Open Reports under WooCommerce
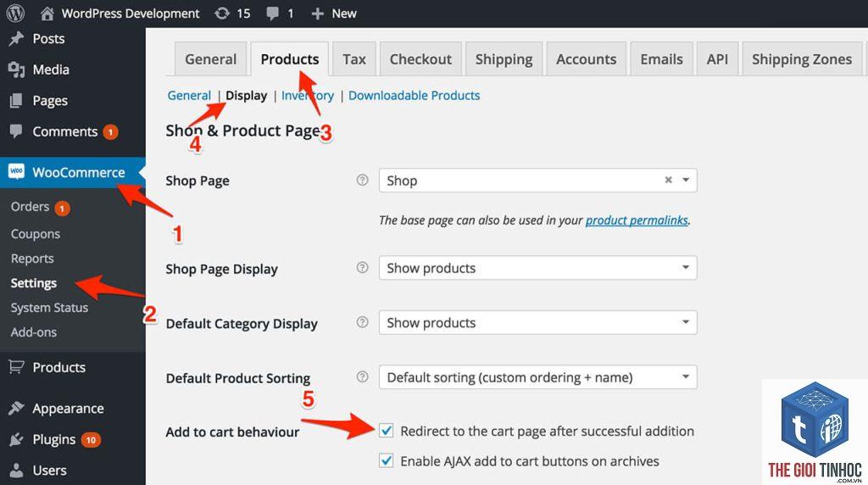The width and height of the screenshot is (868, 485). 32,259
